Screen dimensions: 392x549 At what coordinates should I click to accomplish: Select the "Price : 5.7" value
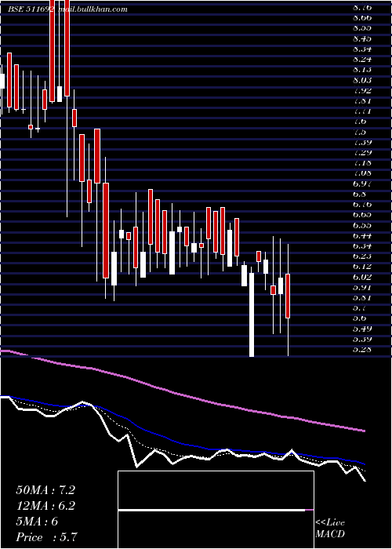coord(46,537)
